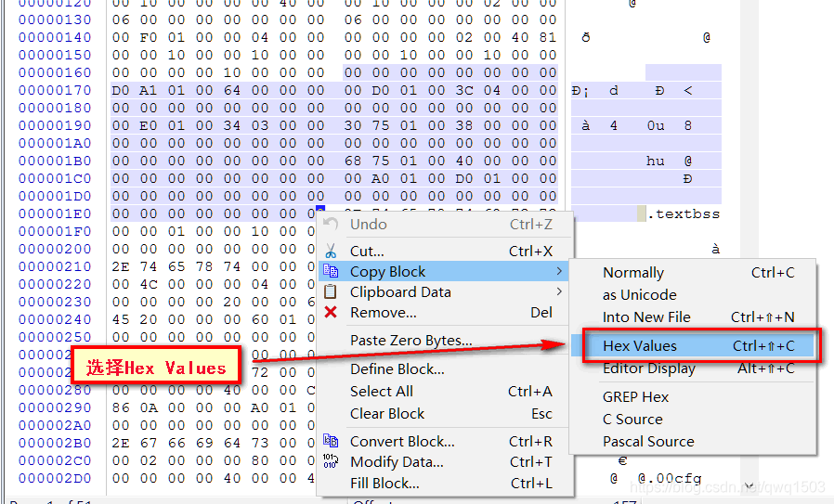Click offset label 00000240
Screen dimensions: 834x504
[55, 319]
